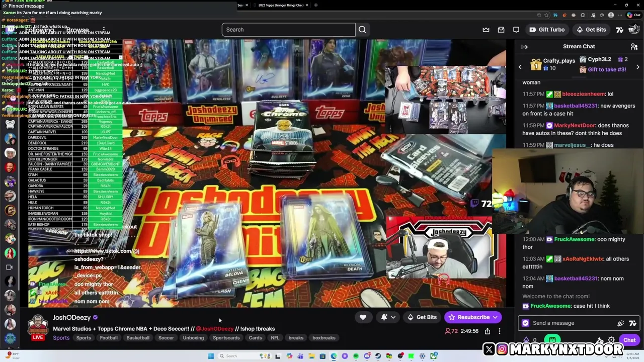Open the chat community users icon
Image resolution: width=644 pixels, height=362 pixels.
coord(634,47)
